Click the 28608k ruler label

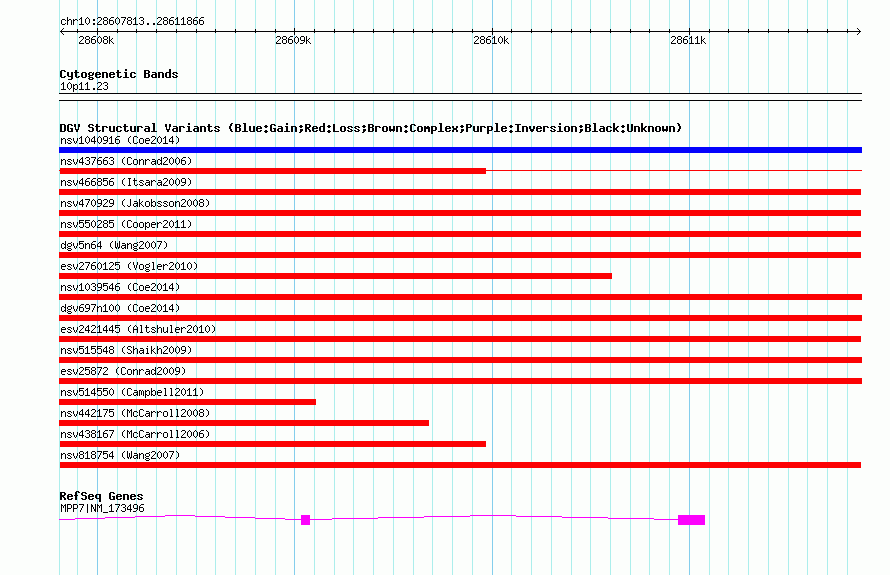tap(96, 40)
